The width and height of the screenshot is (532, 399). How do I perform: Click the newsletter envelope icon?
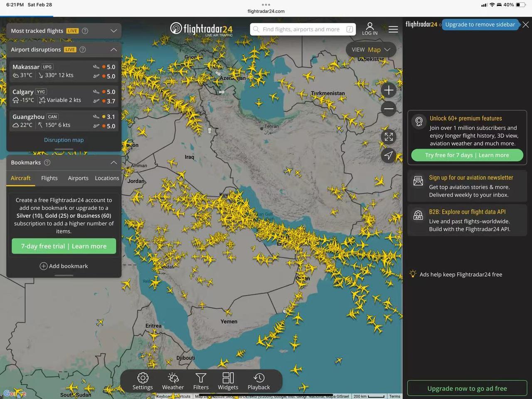(x=418, y=181)
